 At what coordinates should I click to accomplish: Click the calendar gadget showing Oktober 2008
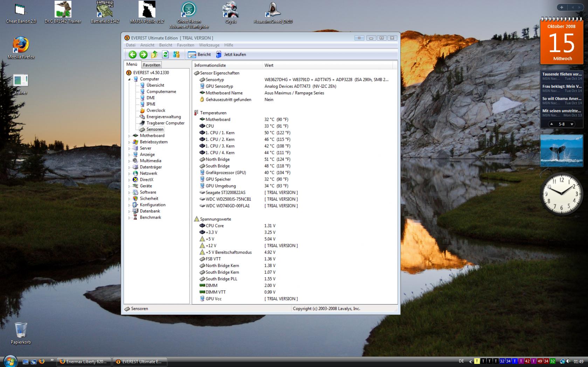coord(562,42)
